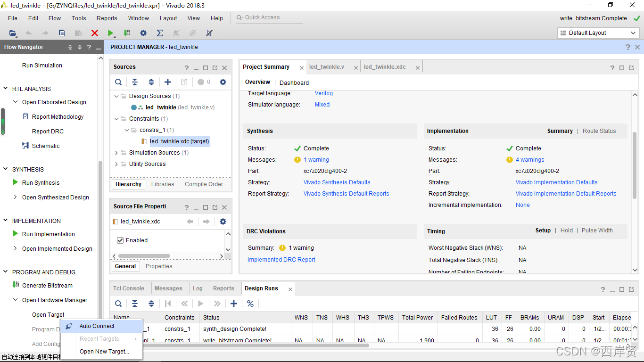Switch Project Summary to Dashboard view
Viewport: 644px width, 362px height.
click(294, 82)
